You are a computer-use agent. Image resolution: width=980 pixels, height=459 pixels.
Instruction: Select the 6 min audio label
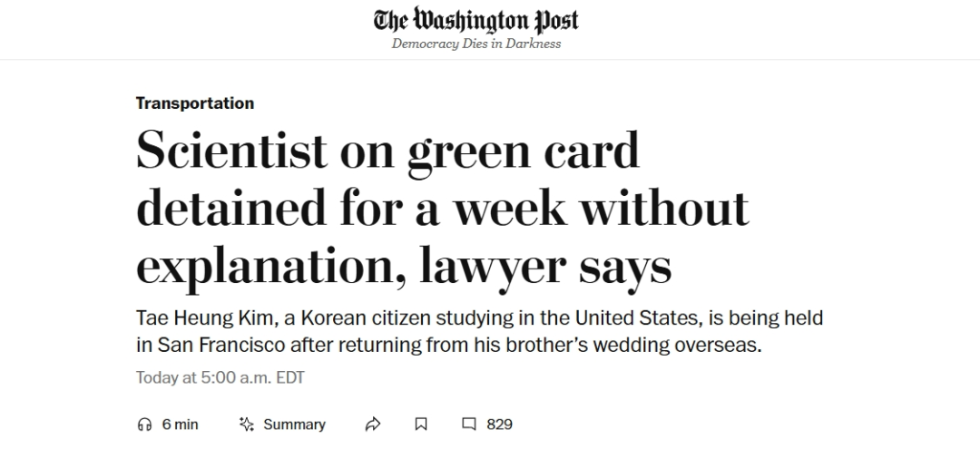click(180, 425)
